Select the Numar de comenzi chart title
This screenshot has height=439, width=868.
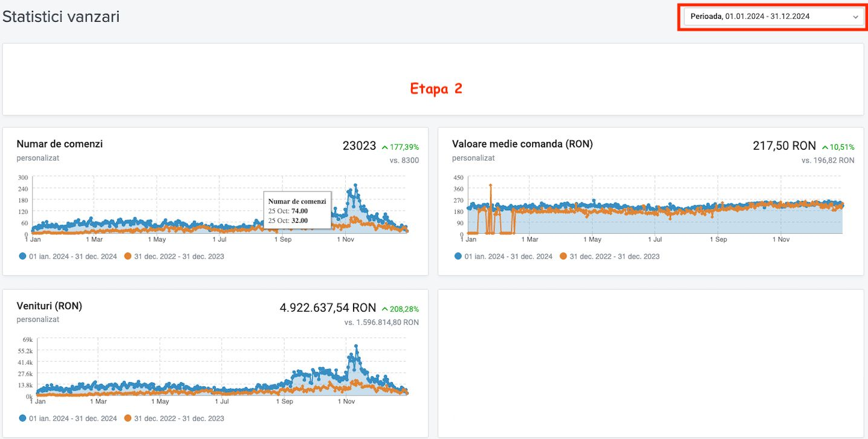[59, 144]
